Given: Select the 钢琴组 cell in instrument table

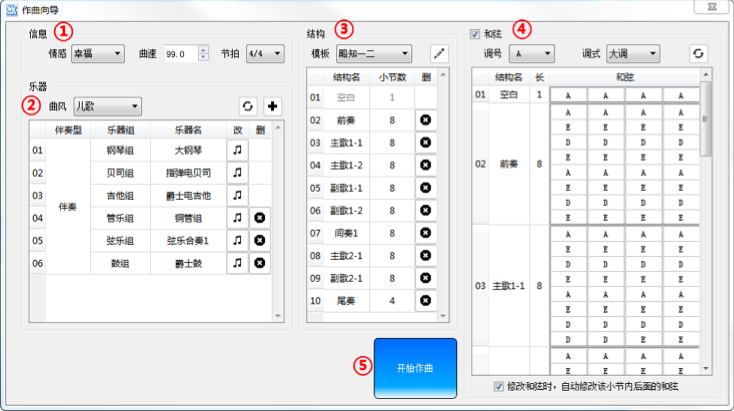Looking at the screenshot, I should tap(120, 150).
